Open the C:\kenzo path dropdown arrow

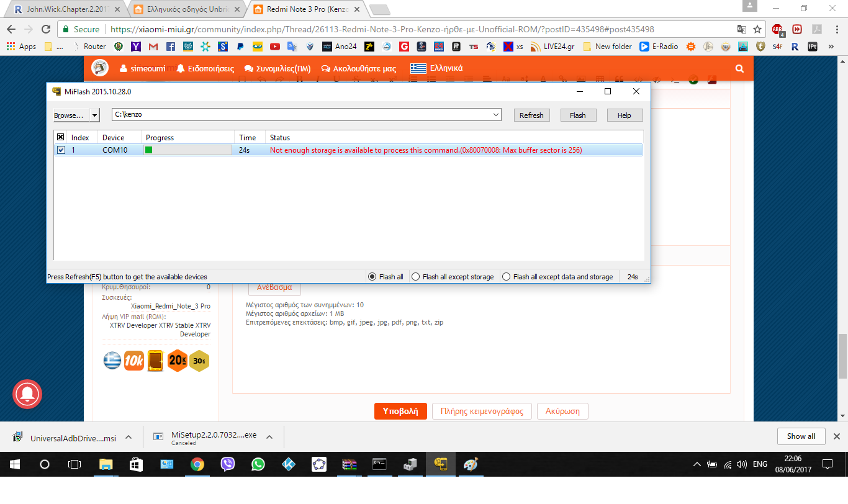(496, 115)
